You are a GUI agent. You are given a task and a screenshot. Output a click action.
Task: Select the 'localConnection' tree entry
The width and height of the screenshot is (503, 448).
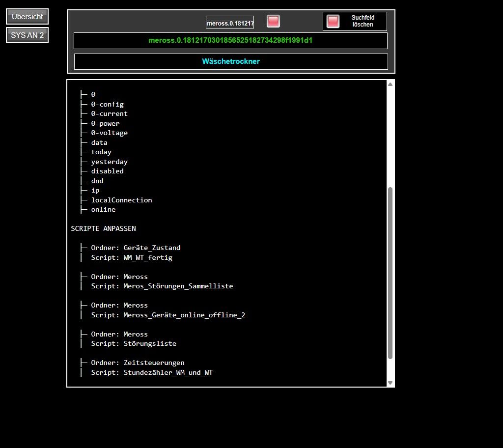click(x=121, y=200)
